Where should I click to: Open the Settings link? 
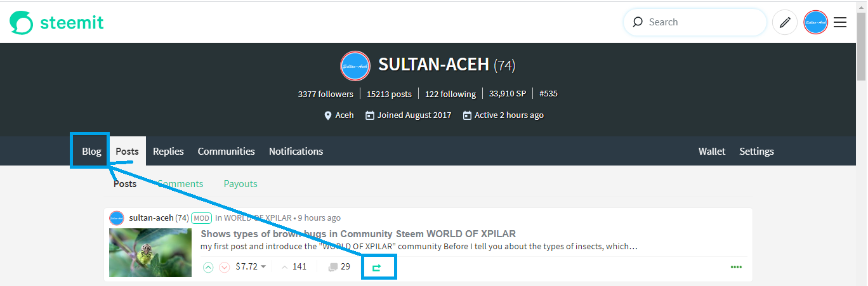[756, 151]
